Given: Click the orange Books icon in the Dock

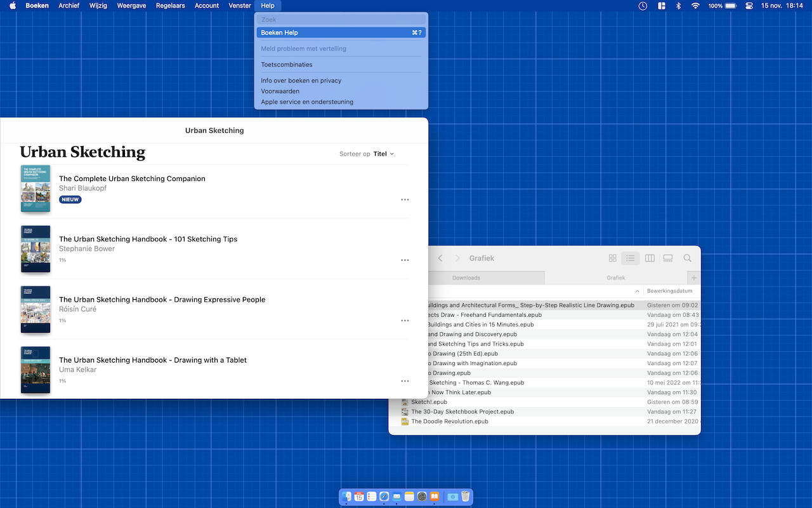Looking at the screenshot, I should pos(435,497).
